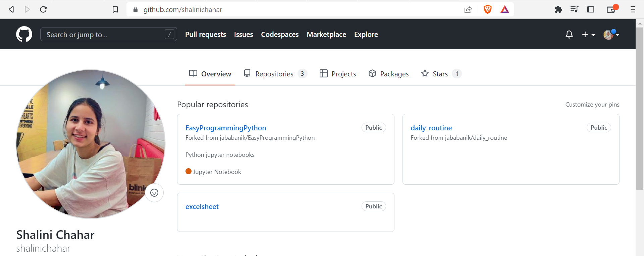Click the vertical page scrollbar
Viewport: 644px width, 256px height.
pos(640,107)
